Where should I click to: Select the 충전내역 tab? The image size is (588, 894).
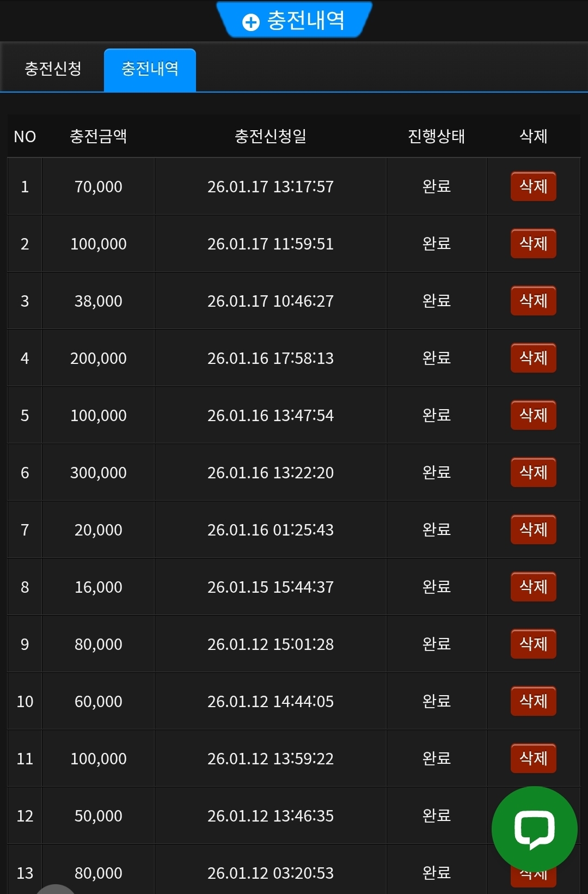pyautogui.click(x=150, y=69)
